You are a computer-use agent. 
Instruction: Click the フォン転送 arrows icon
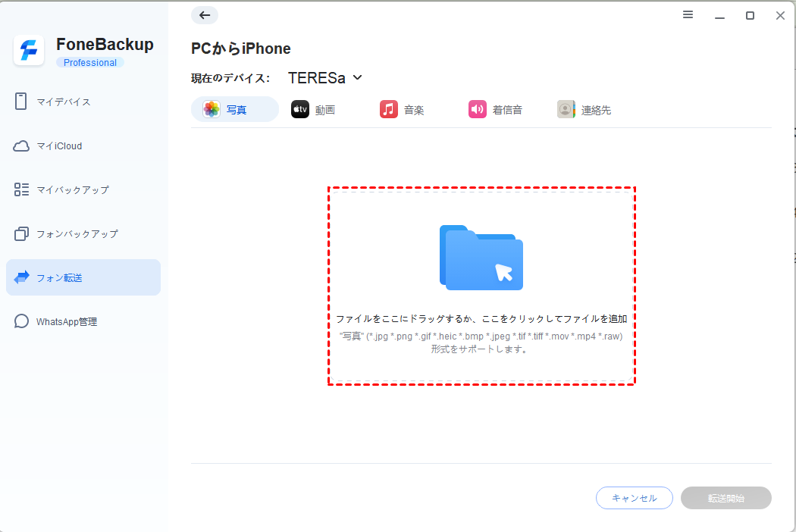click(21, 277)
